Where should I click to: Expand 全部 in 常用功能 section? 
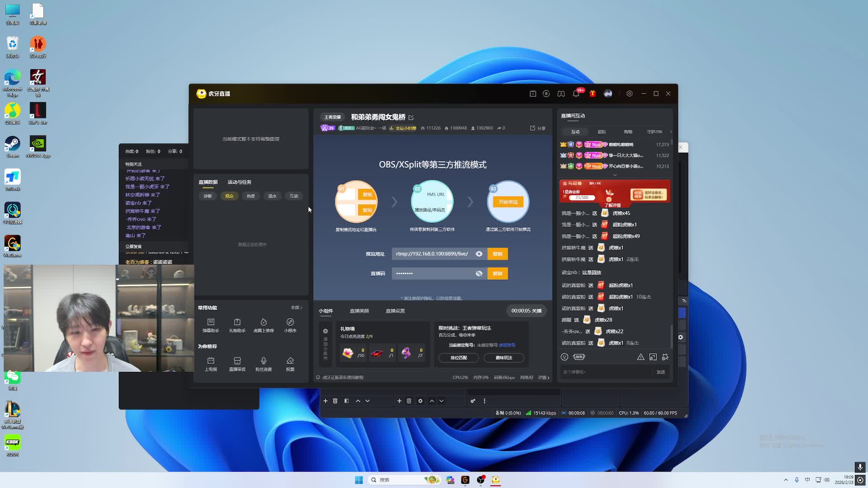coord(296,308)
